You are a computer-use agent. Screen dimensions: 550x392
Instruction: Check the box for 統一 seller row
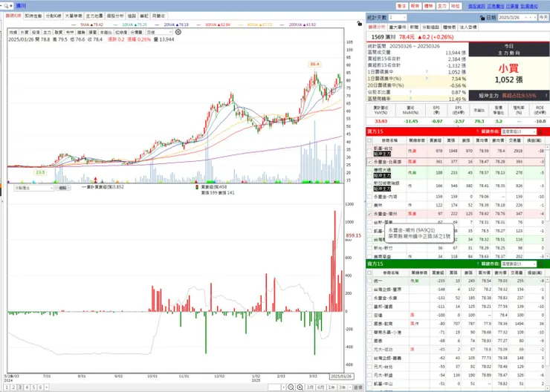click(369, 281)
